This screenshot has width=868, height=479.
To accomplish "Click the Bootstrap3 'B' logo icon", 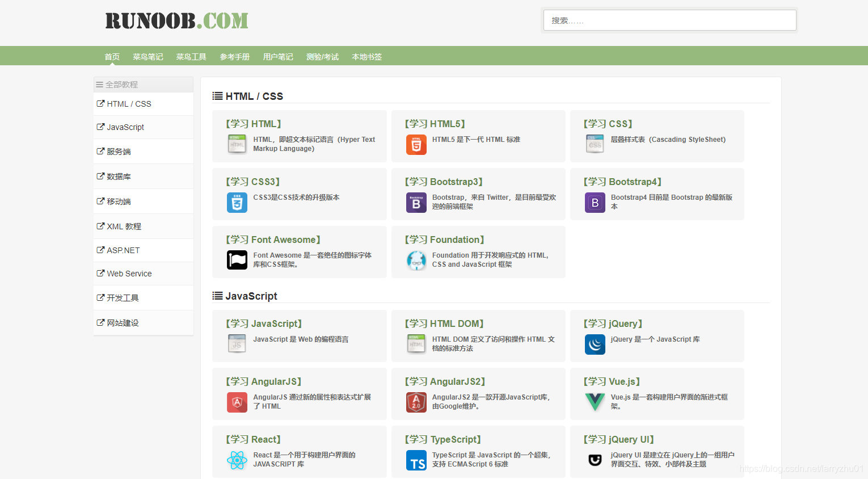I will 416,203.
